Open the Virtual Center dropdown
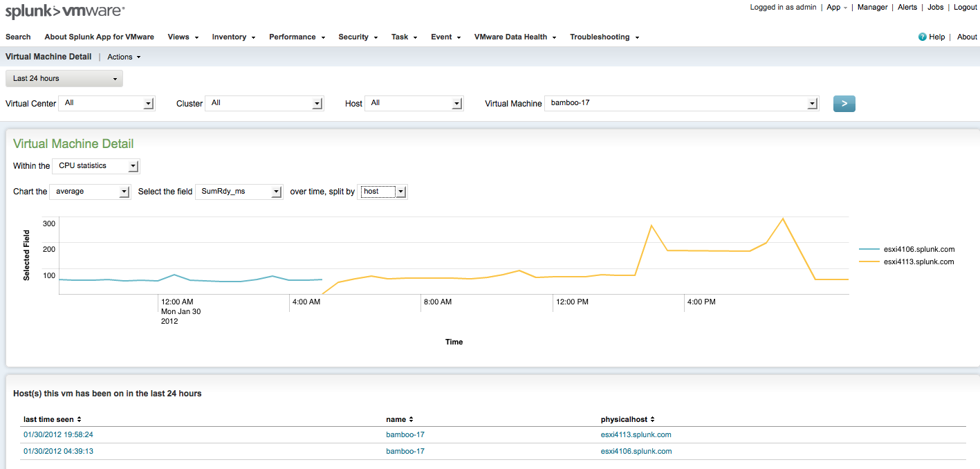The height and width of the screenshot is (469, 980). pyautogui.click(x=107, y=103)
